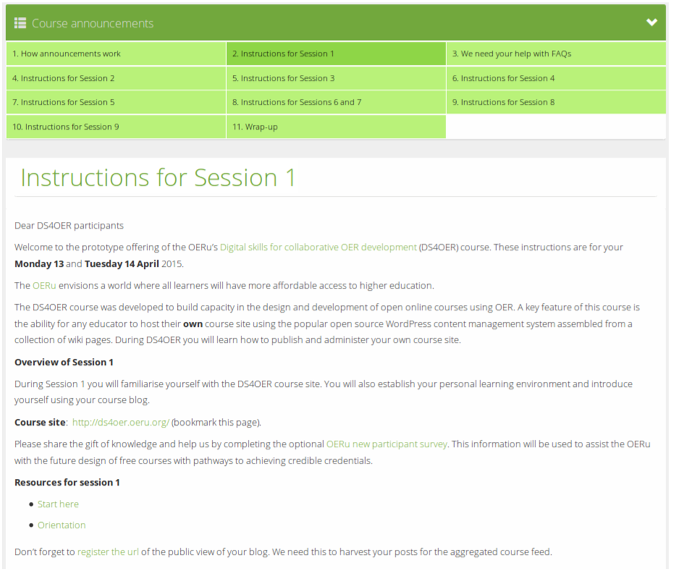Collapse the Course announcements panel chevron
The width and height of the screenshot is (673, 577).
(652, 22)
